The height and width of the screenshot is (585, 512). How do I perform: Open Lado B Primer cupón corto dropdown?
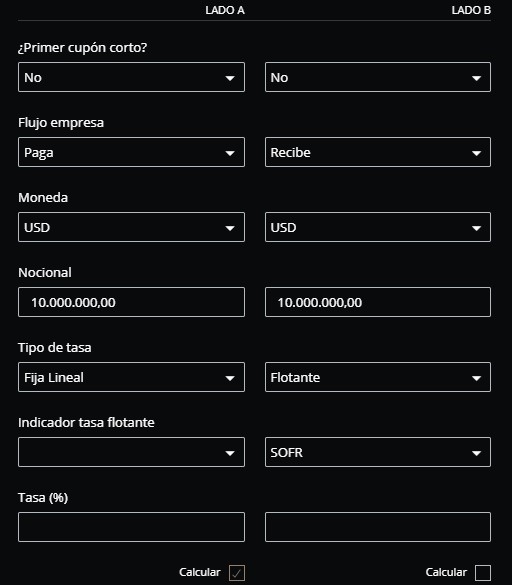[x=378, y=77]
